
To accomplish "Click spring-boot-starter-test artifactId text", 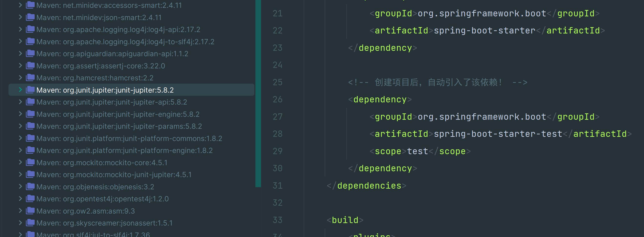I will [x=498, y=134].
